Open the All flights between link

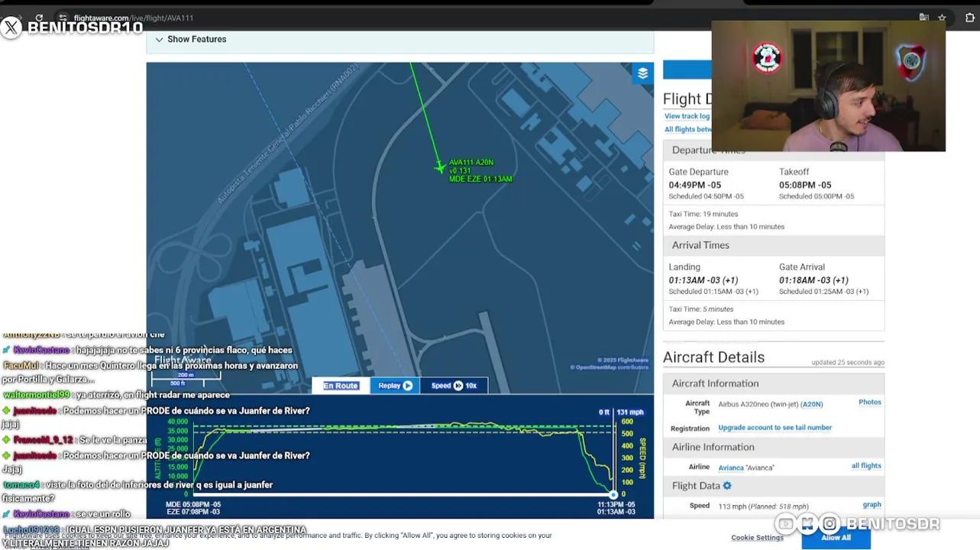[688, 130]
